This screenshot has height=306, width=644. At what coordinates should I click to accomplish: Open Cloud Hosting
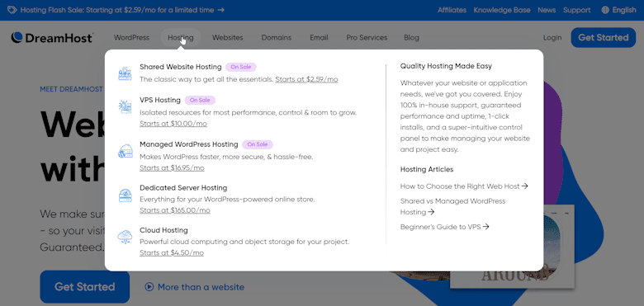coord(163,230)
